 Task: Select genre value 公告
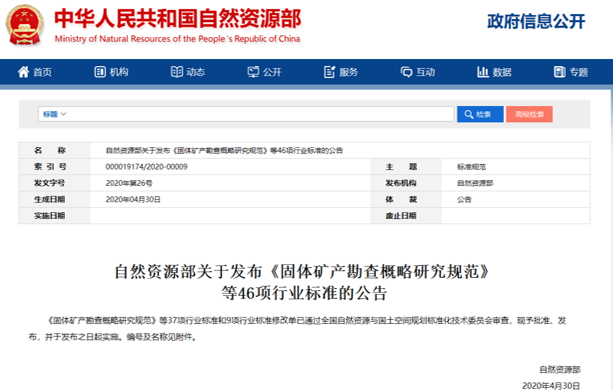tap(464, 199)
